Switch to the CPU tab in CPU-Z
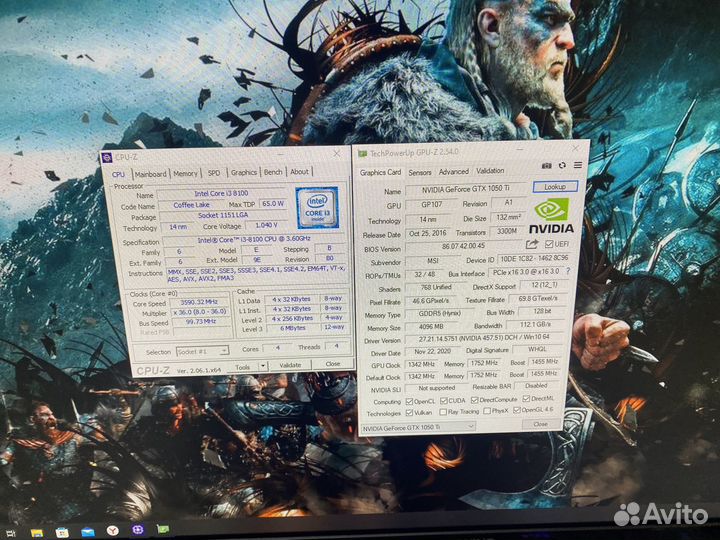 point(118,174)
